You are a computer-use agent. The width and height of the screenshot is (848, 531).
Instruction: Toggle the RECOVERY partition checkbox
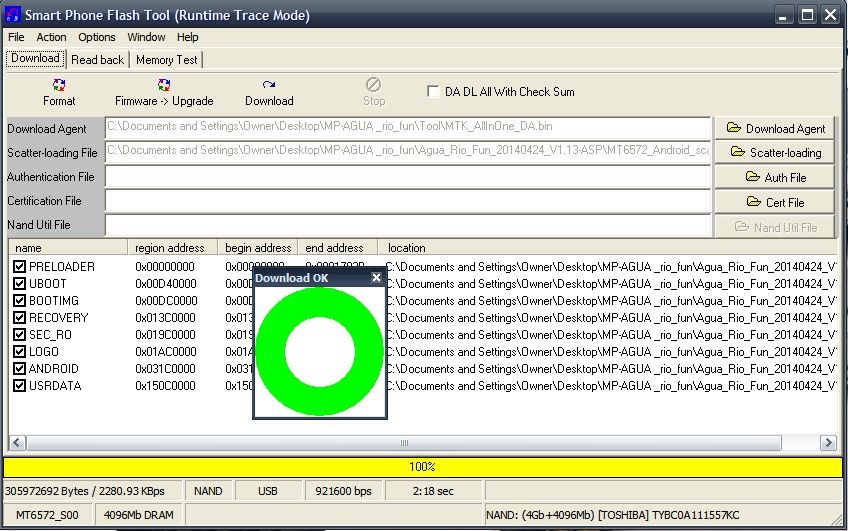click(19, 318)
